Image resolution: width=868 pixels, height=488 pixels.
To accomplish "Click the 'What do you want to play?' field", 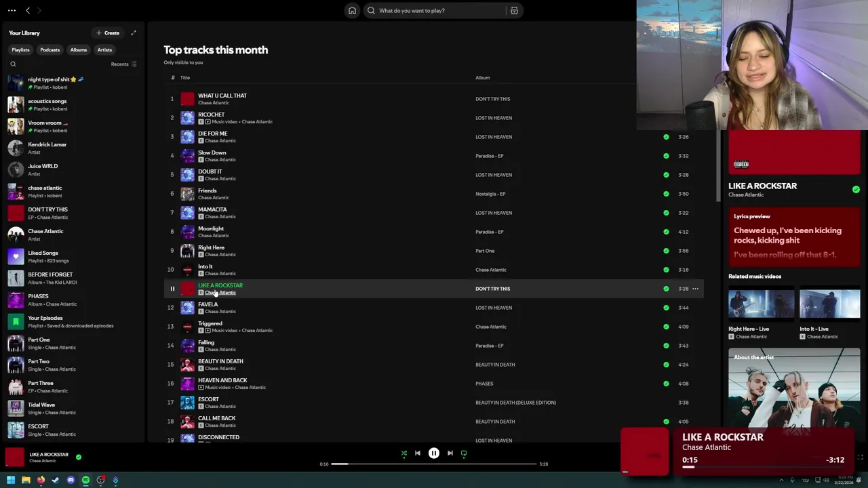I will coord(441,10).
